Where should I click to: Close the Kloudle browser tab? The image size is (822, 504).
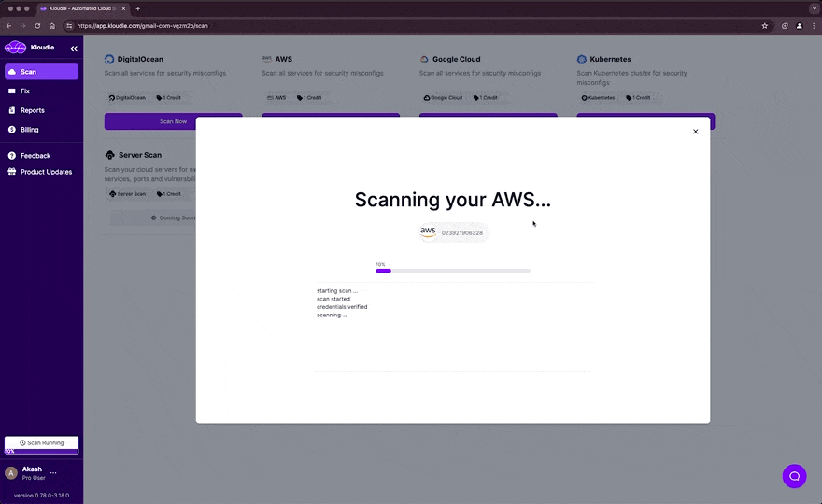123,8
